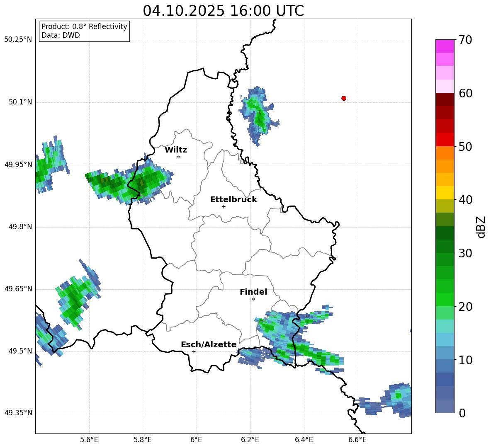The image size is (491, 448).
Task: Pick the olive colorbar segment below 40
Action: [x=445, y=206]
